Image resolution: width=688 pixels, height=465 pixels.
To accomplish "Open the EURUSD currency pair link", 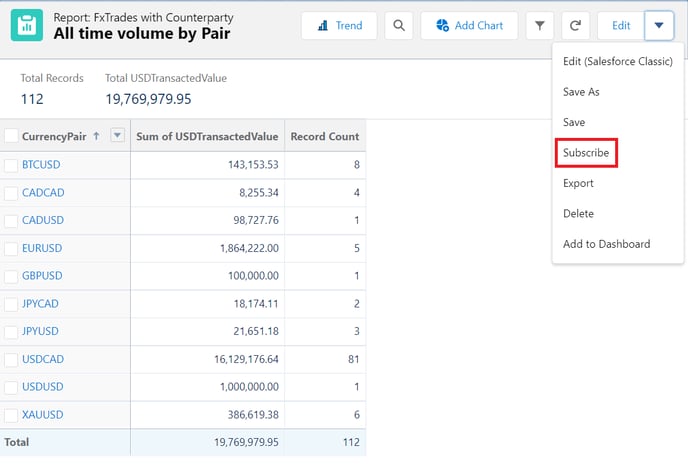I will [x=42, y=247].
